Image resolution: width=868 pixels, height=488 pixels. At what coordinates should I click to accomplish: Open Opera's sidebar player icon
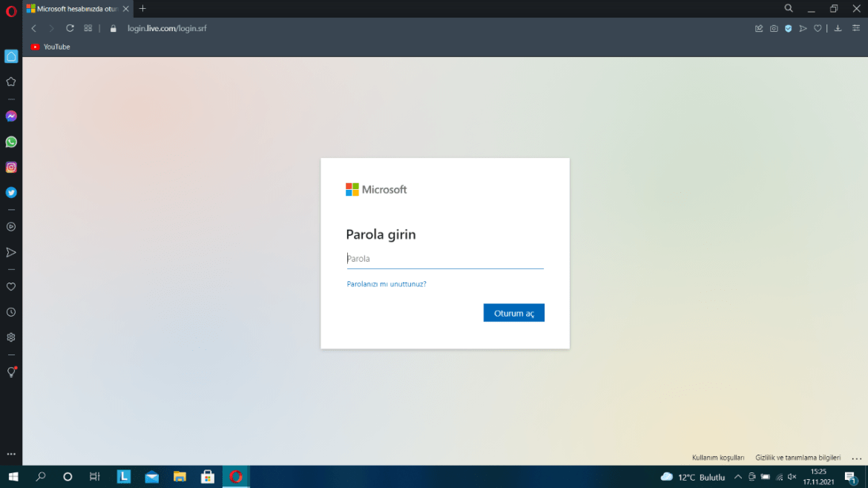(10, 227)
